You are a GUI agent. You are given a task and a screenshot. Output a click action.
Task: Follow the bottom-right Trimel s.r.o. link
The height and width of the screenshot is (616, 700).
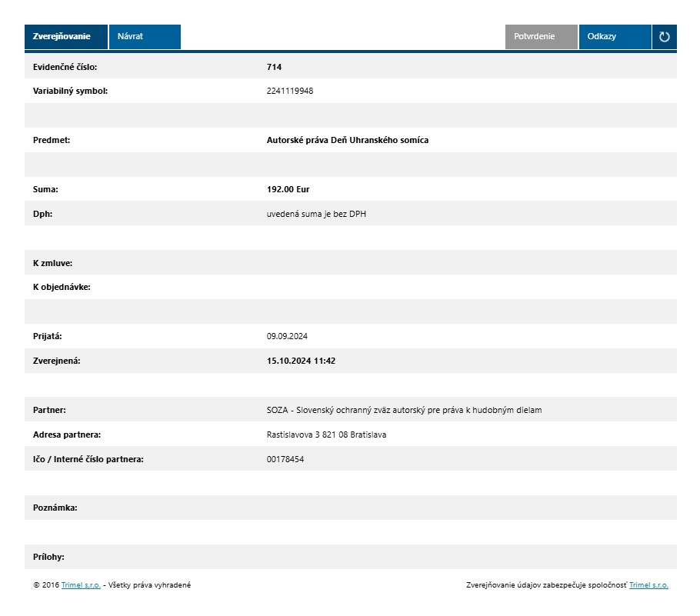coord(648,585)
